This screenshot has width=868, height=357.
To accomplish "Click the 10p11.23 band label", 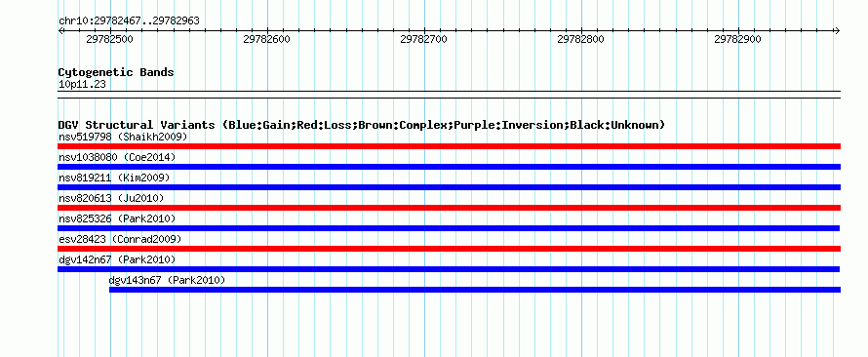I will (82, 85).
